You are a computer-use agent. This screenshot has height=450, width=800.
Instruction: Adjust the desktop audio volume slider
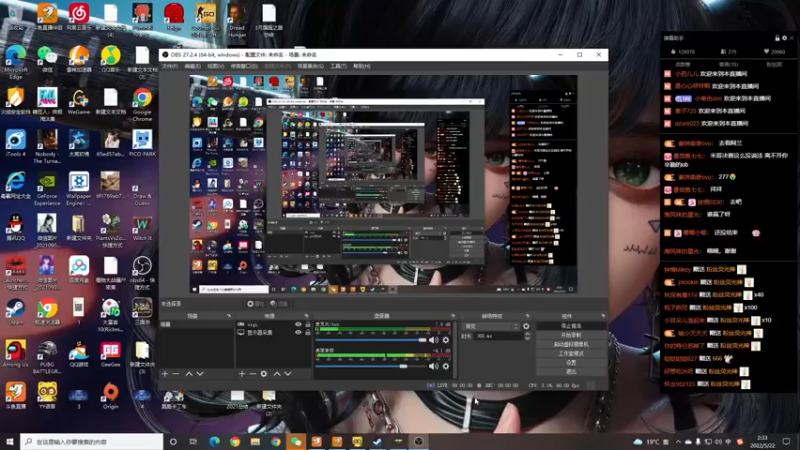click(371, 366)
